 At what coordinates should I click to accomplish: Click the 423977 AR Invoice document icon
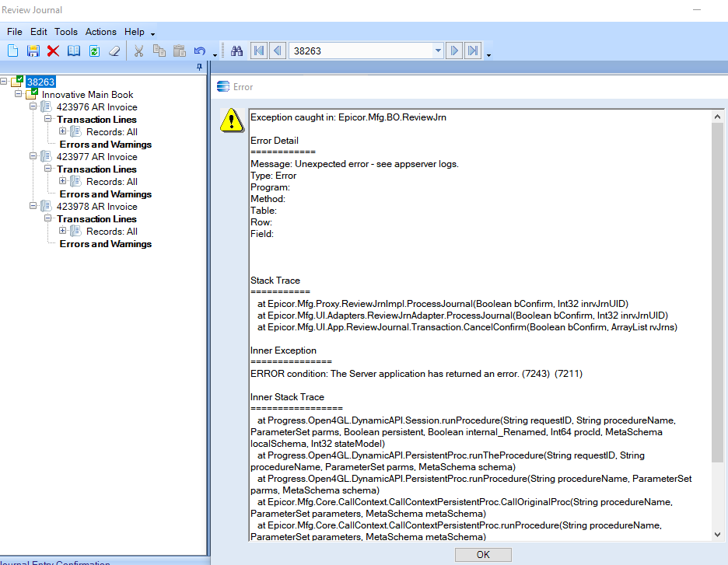pos(46,156)
